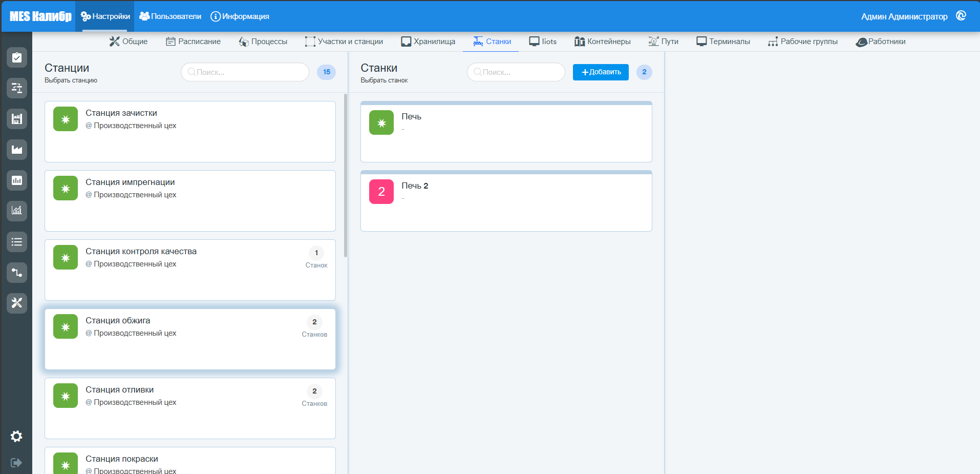Viewport: 980px width, 474px height.
Task: Click the logout icon at sidebar bottom
Action: point(16,463)
